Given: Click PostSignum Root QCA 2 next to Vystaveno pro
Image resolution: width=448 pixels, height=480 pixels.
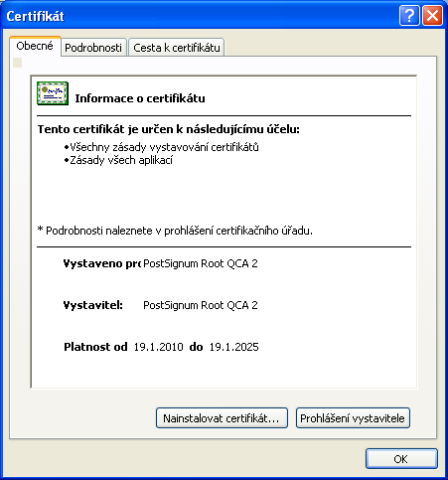Looking at the screenshot, I should [201, 263].
